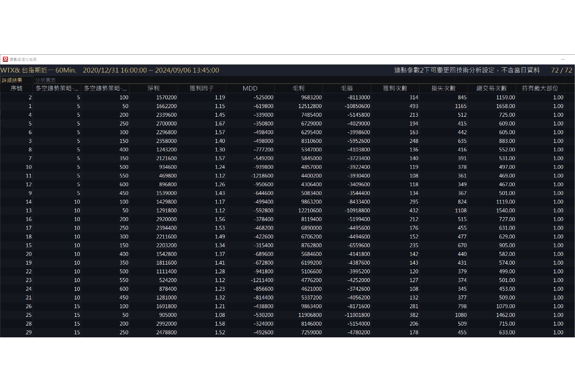Click net profit value 934600

(x=168, y=167)
